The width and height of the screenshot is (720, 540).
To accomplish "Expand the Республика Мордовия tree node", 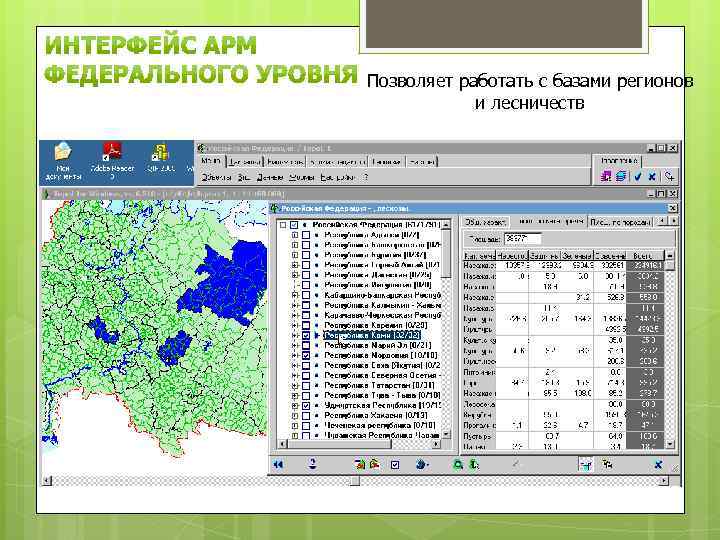I will click(x=295, y=355).
